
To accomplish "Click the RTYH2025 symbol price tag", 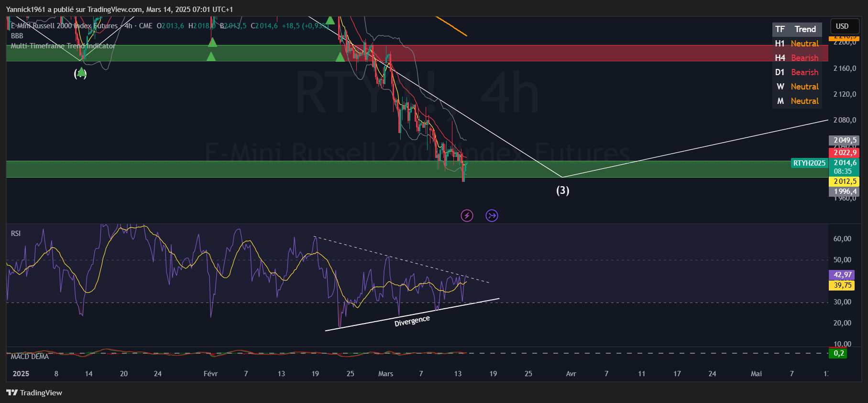I will 809,163.
